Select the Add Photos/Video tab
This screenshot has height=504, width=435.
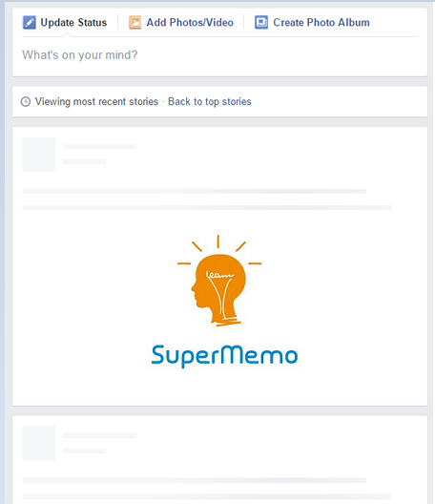[181, 23]
